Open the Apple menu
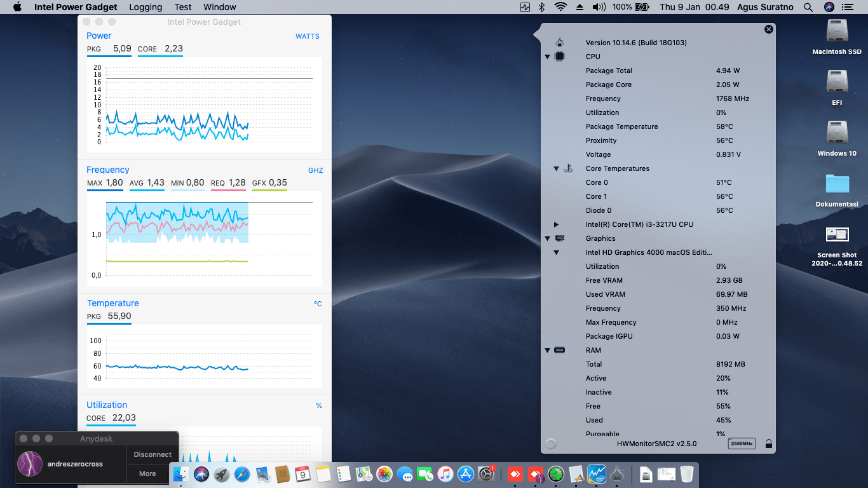Image resolution: width=868 pixels, height=488 pixels. [x=17, y=7]
